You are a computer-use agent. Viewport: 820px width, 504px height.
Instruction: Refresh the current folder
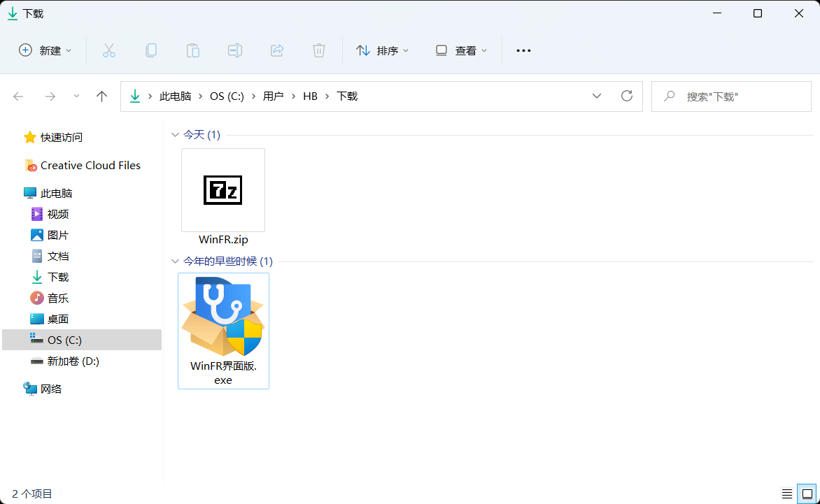click(x=626, y=96)
